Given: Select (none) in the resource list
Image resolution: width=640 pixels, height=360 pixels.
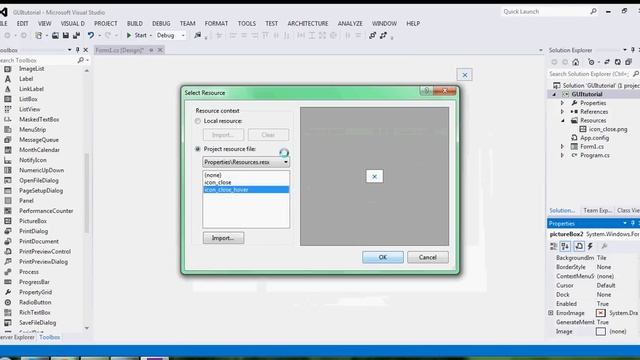Looking at the screenshot, I should pos(246,175).
